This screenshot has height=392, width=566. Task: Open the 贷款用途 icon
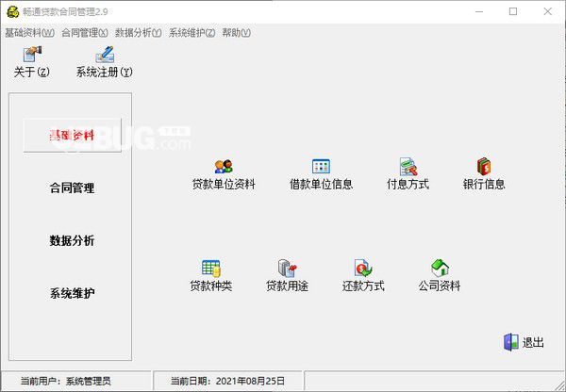288,269
